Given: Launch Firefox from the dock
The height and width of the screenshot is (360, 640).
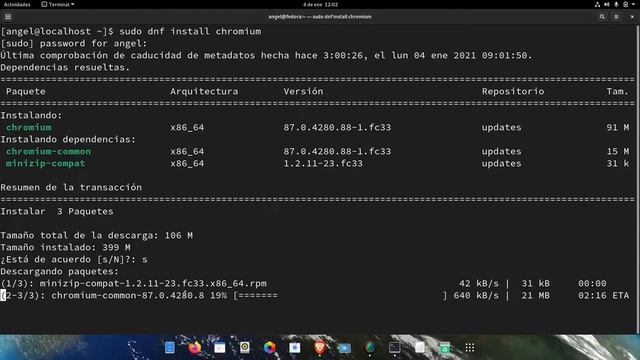Looking at the screenshot, I should (195, 347).
